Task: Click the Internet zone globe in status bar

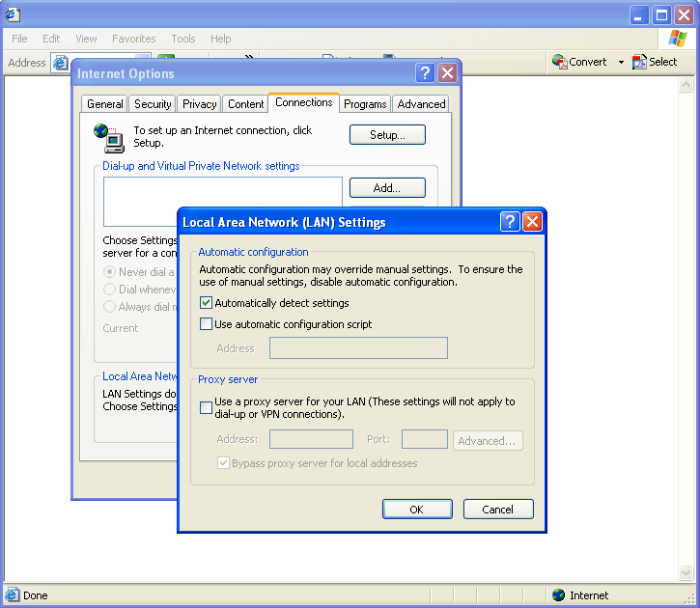Action: pyautogui.click(x=557, y=595)
